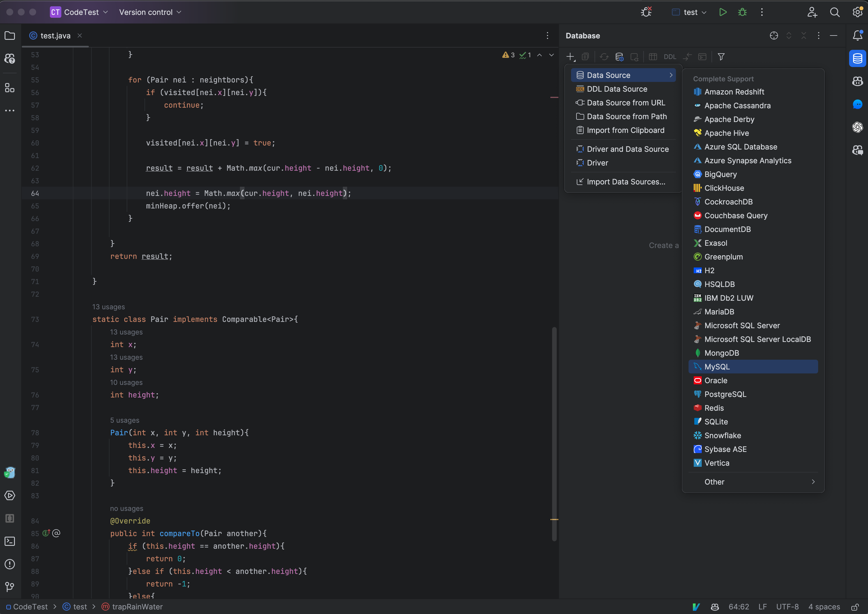Open data source properties
The image size is (868, 614).
(619, 57)
